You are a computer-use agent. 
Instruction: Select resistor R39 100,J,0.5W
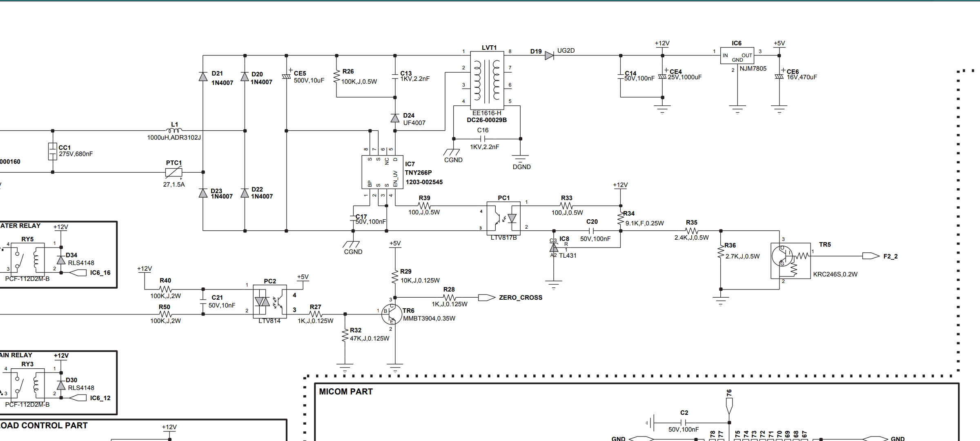point(424,206)
